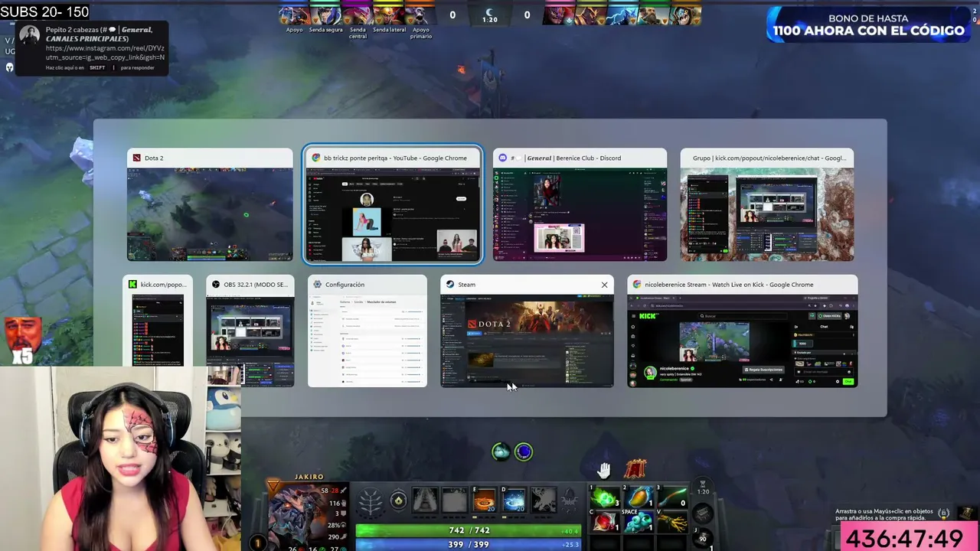Viewport: 980px width, 551px height.
Task: Click the circular innate ability icon
Action: (398, 501)
